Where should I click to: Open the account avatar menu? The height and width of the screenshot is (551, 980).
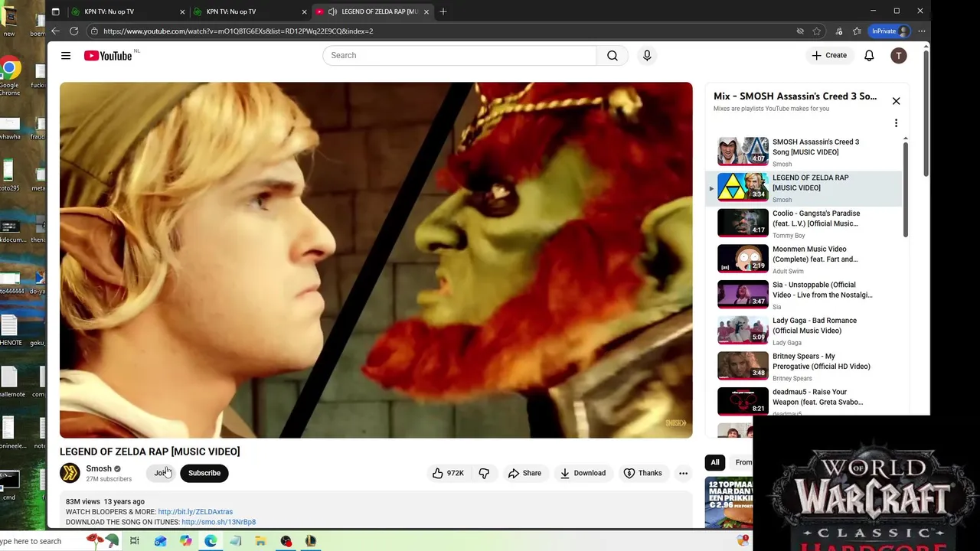pos(899,55)
